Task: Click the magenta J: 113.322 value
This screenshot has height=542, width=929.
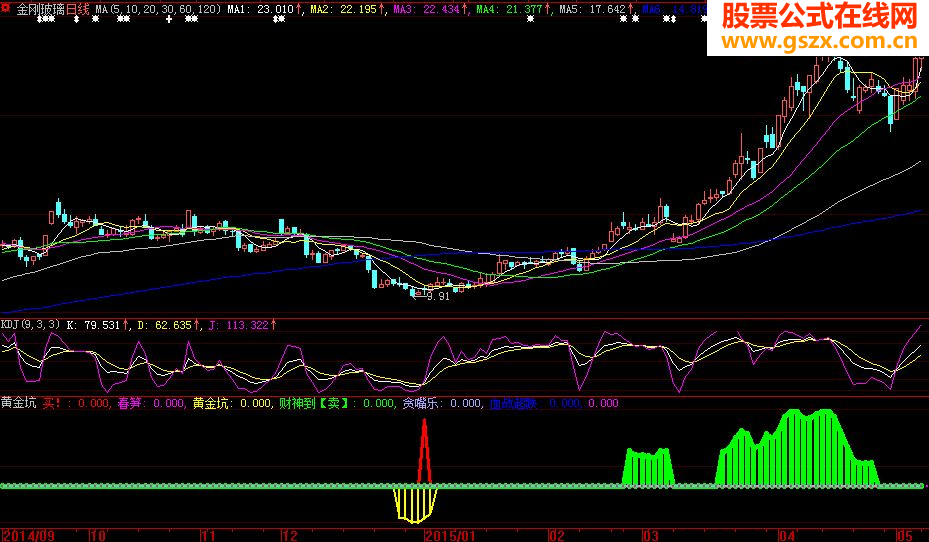Action: click(239, 325)
